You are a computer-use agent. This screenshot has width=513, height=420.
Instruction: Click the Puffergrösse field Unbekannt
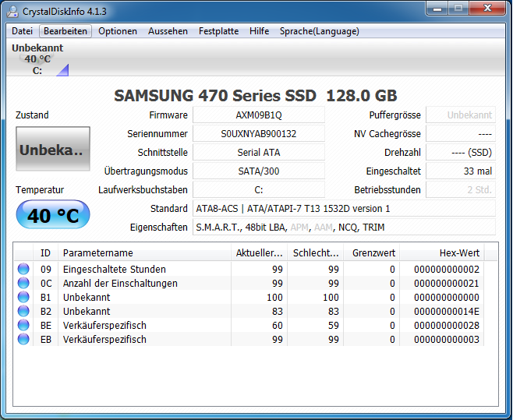pos(461,115)
